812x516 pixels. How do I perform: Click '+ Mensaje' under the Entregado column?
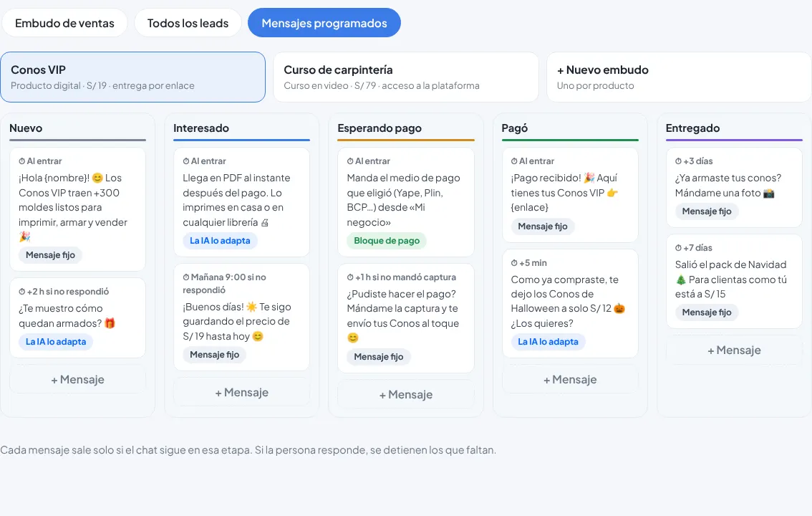735,350
